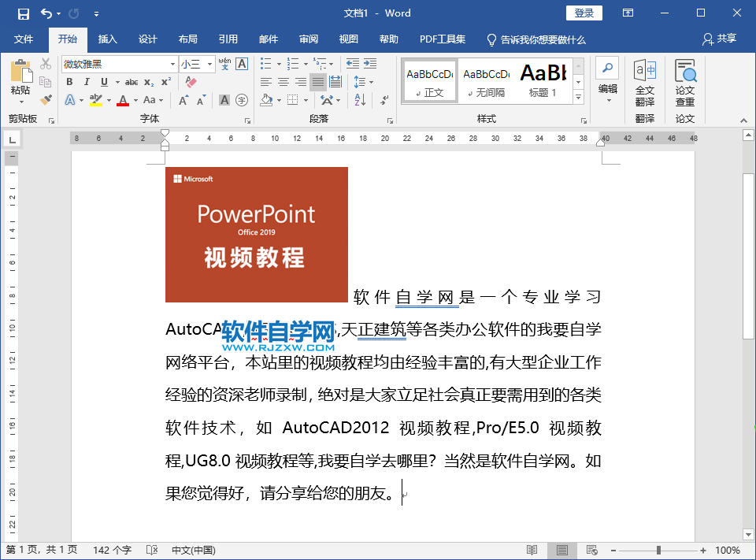This screenshot has height=560, width=756.
Task: Sort text with the A-Z sort icon
Action: [x=360, y=100]
